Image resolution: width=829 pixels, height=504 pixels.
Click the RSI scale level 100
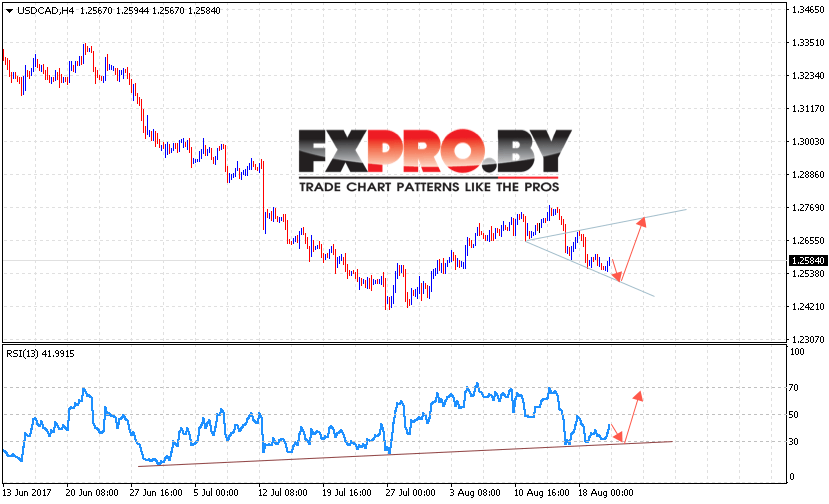796,352
